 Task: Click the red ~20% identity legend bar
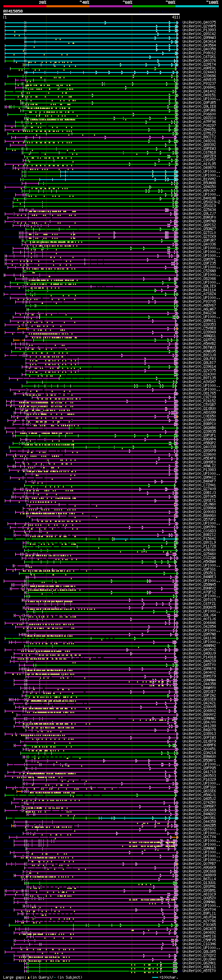pyautogui.click(x=25, y=6)
